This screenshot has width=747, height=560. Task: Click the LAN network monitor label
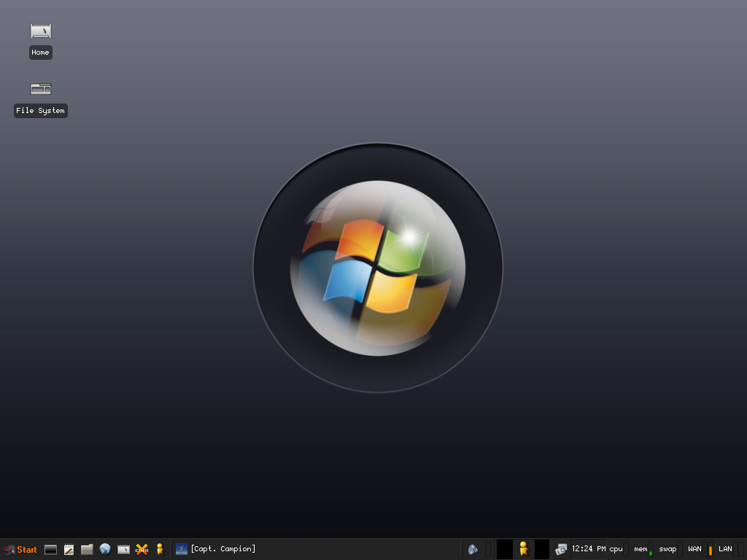pos(725,549)
